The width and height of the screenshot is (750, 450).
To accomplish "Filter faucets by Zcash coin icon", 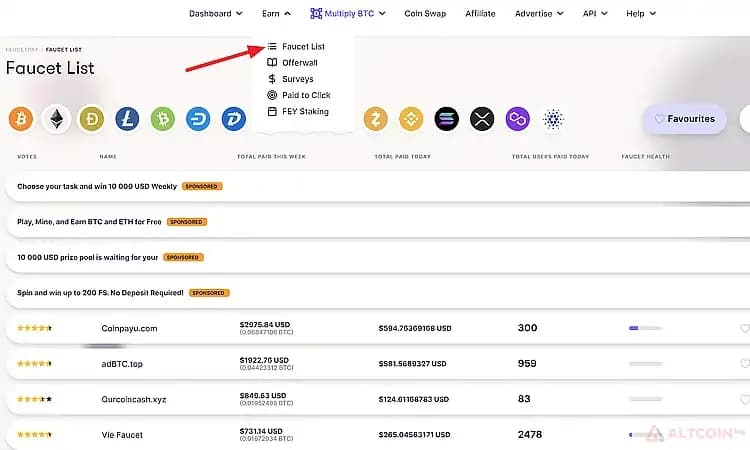I will click(x=375, y=119).
